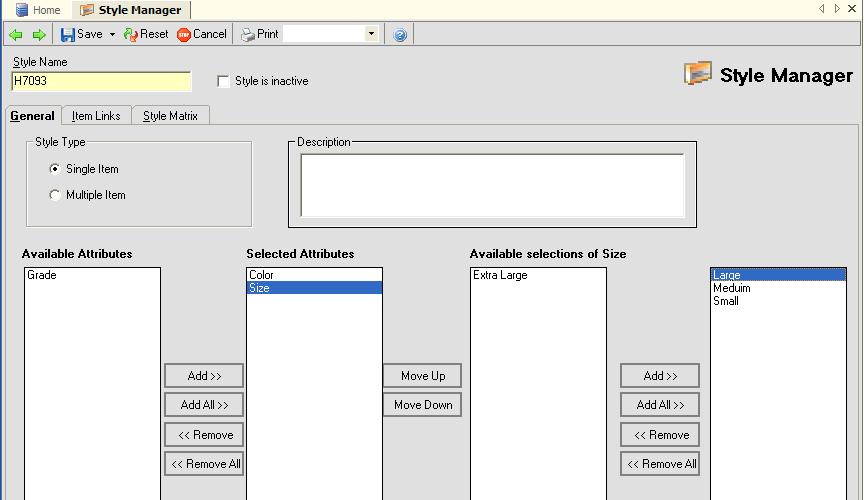Switch to the Home document tab
The image size is (864, 500).
click(38, 10)
